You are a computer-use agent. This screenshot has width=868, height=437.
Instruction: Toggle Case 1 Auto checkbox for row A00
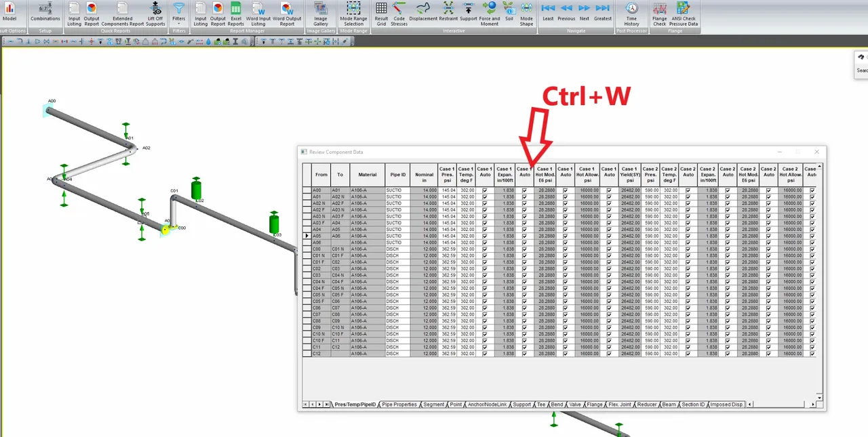click(x=484, y=190)
